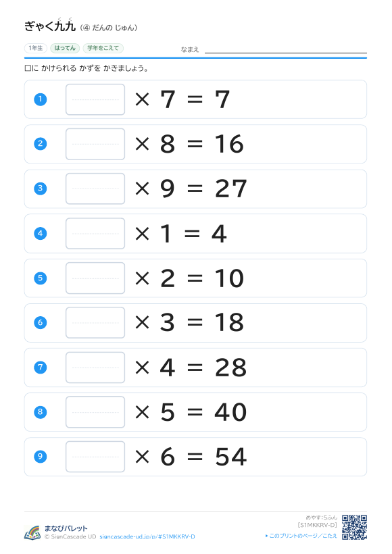
Task: Click the blue number 6 problem badge
Action: [41, 322]
